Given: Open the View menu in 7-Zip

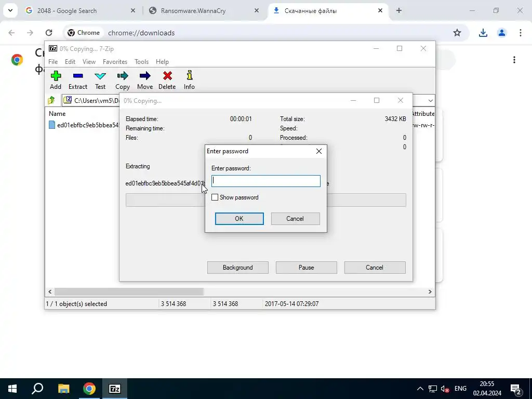Looking at the screenshot, I should point(89,62).
